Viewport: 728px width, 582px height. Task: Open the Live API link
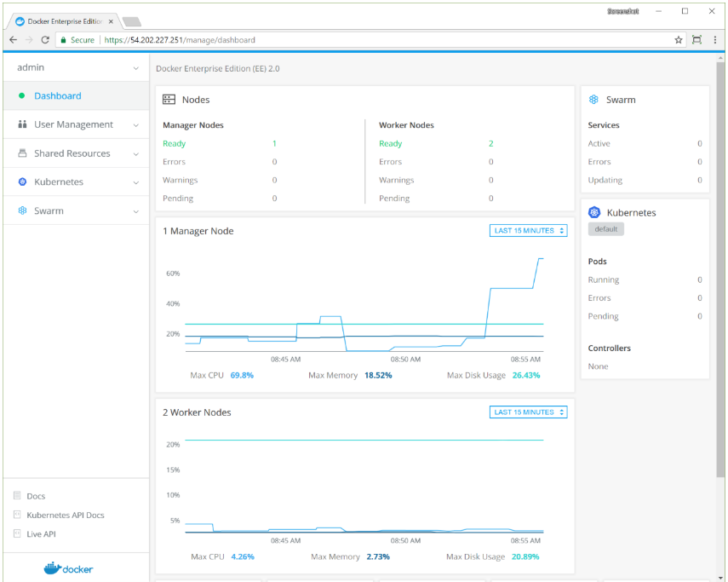click(41, 534)
